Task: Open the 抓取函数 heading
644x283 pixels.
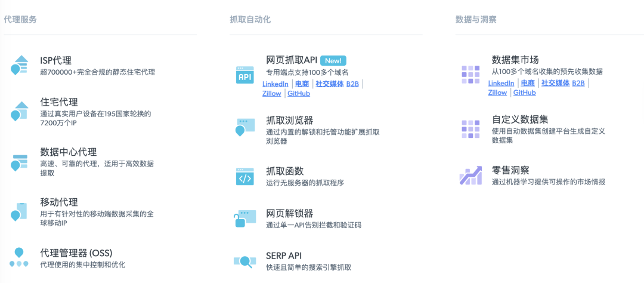Action: click(285, 171)
